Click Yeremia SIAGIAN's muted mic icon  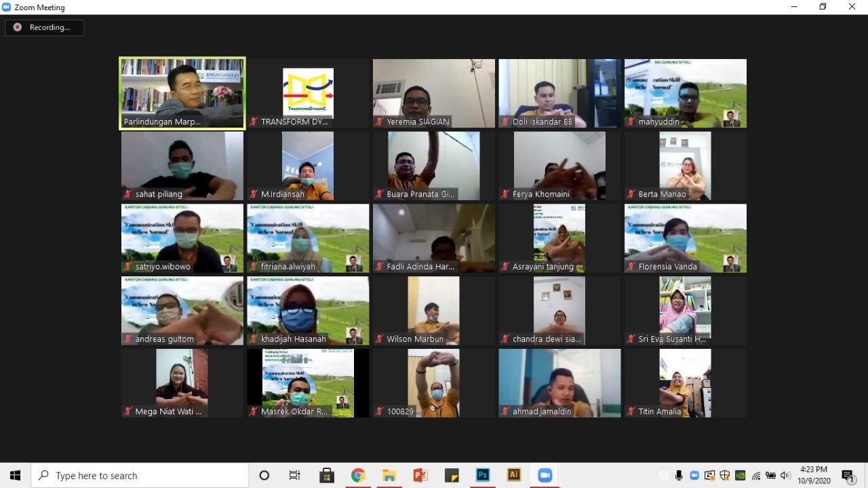(x=380, y=122)
